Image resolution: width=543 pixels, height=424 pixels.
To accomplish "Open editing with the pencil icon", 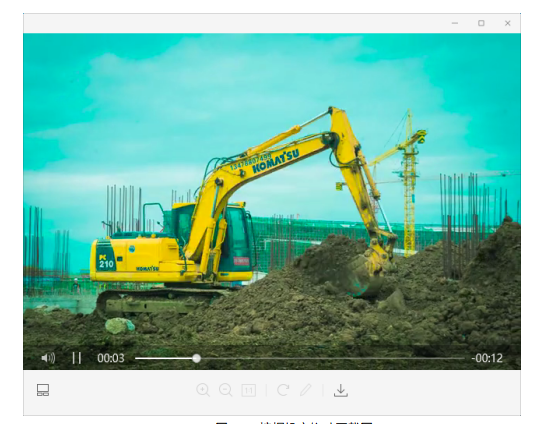I will click(x=305, y=390).
